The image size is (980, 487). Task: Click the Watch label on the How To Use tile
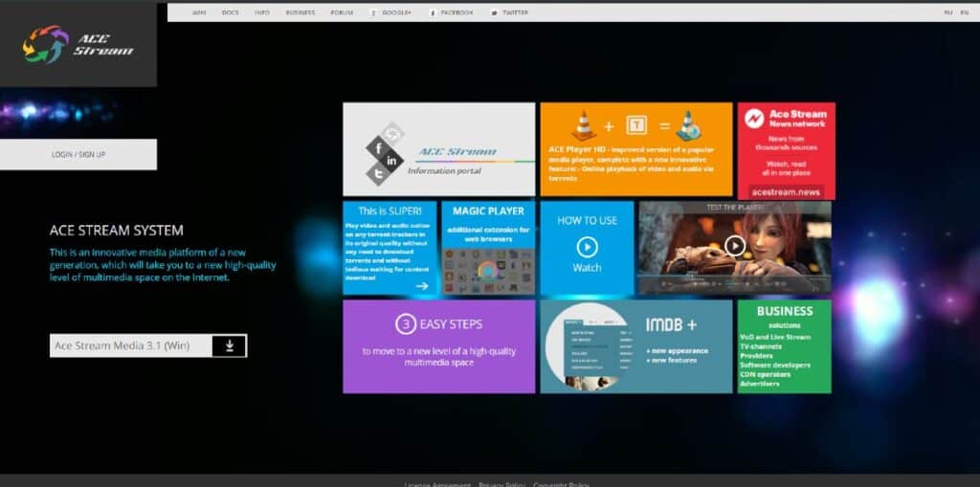click(x=587, y=268)
